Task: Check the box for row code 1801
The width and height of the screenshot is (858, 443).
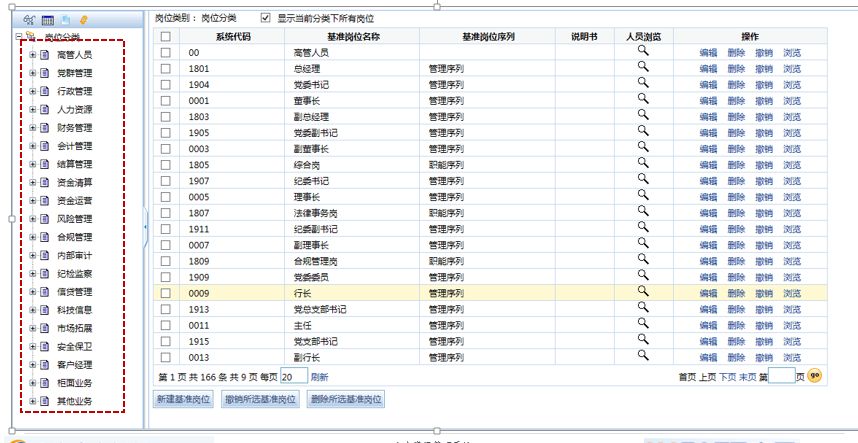Action: coord(166,69)
